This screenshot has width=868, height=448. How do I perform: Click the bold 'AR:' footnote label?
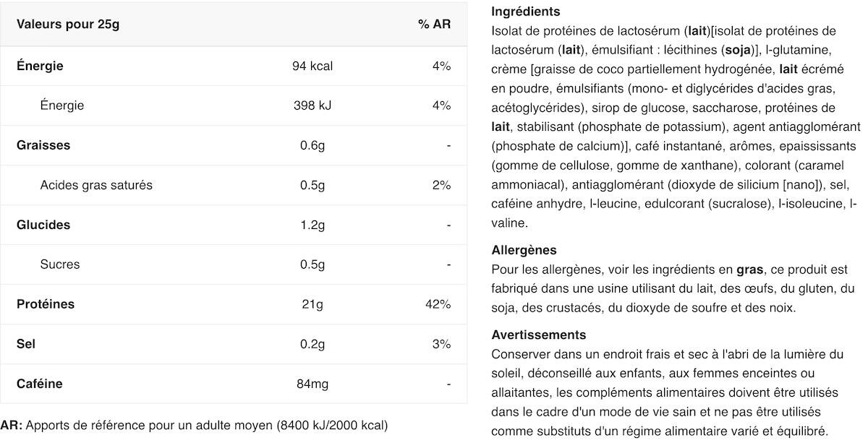pos(12,426)
